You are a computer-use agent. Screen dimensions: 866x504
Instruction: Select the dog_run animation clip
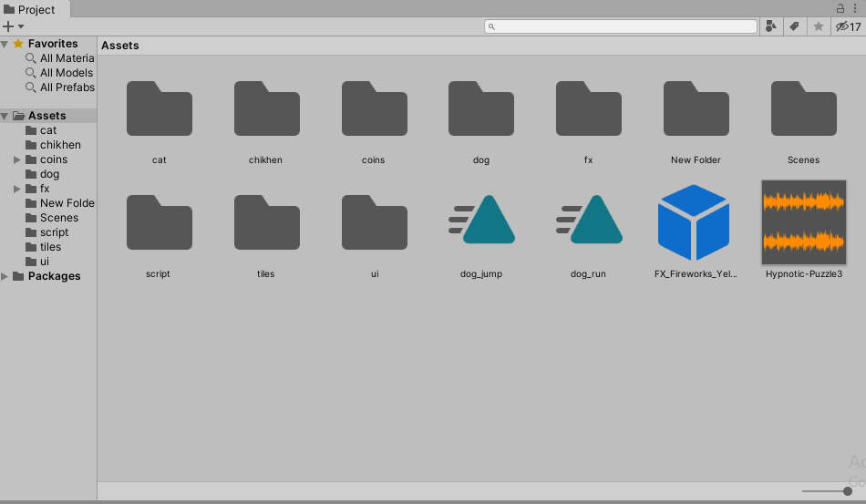pyautogui.click(x=589, y=219)
